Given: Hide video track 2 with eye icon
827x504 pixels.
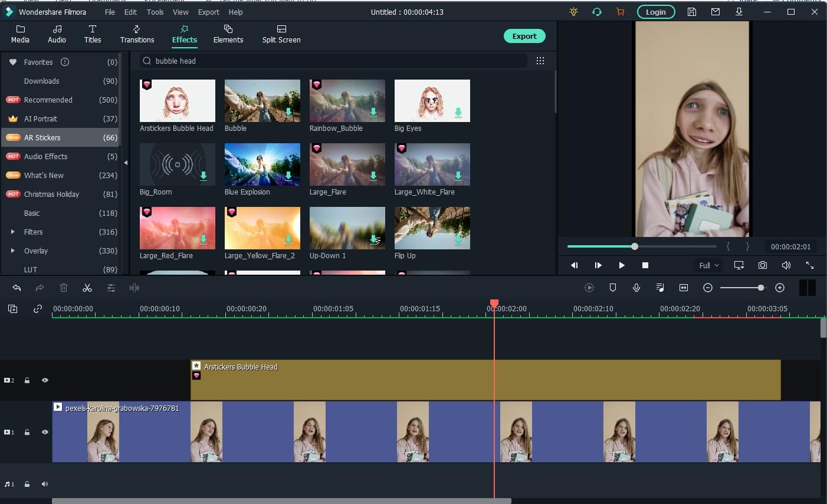Looking at the screenshot, I should pyautogui.click(x=45, y=380).
